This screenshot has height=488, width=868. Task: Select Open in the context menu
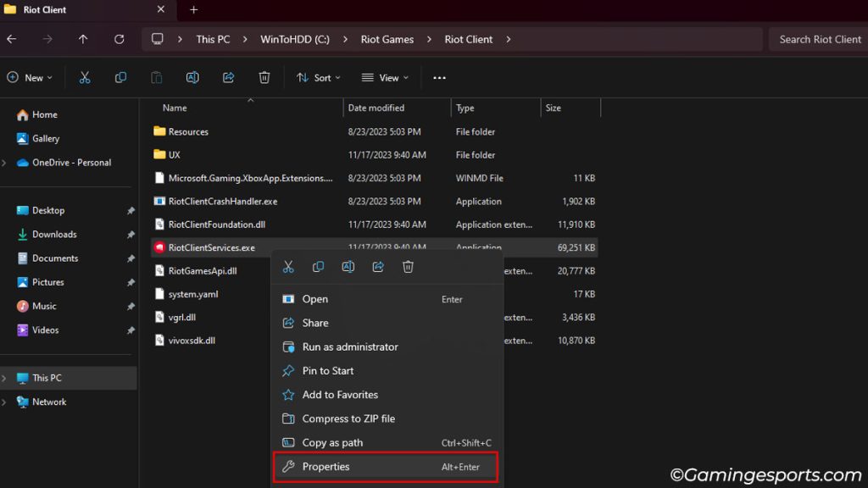tap(386, 299)
